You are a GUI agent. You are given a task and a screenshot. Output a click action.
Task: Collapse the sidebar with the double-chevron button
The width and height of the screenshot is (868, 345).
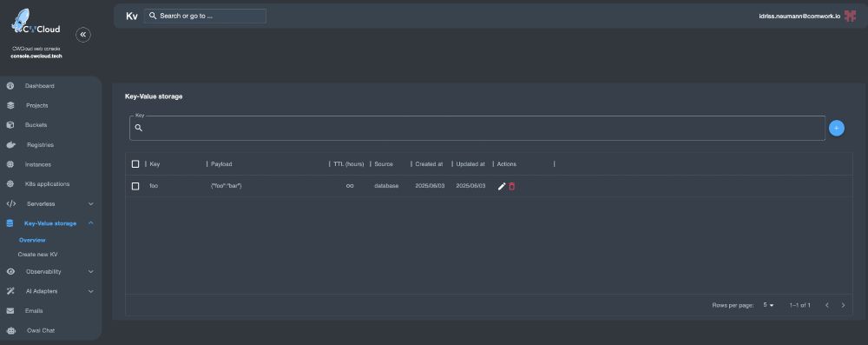83,35
